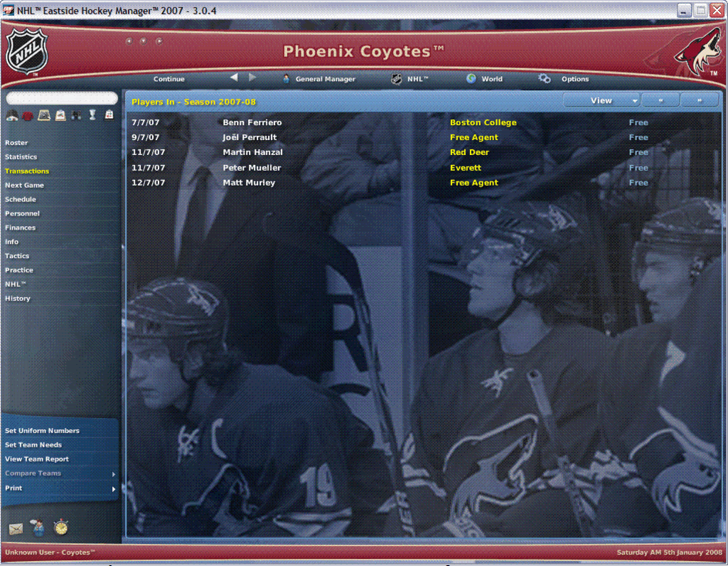Click the next page double-arrow button
The height and width of the screenshot is (566, 728).
tap(700, 100)
